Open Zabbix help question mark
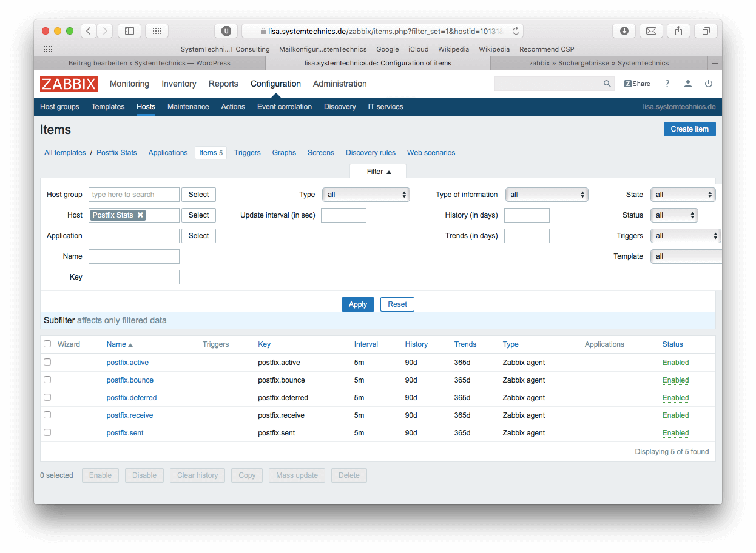756x553 pixels. [667, 84]
